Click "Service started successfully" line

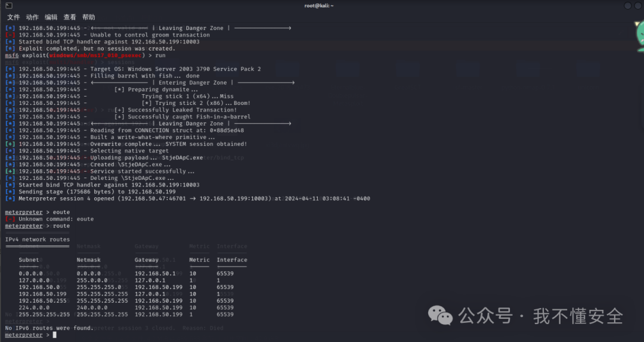100,171
